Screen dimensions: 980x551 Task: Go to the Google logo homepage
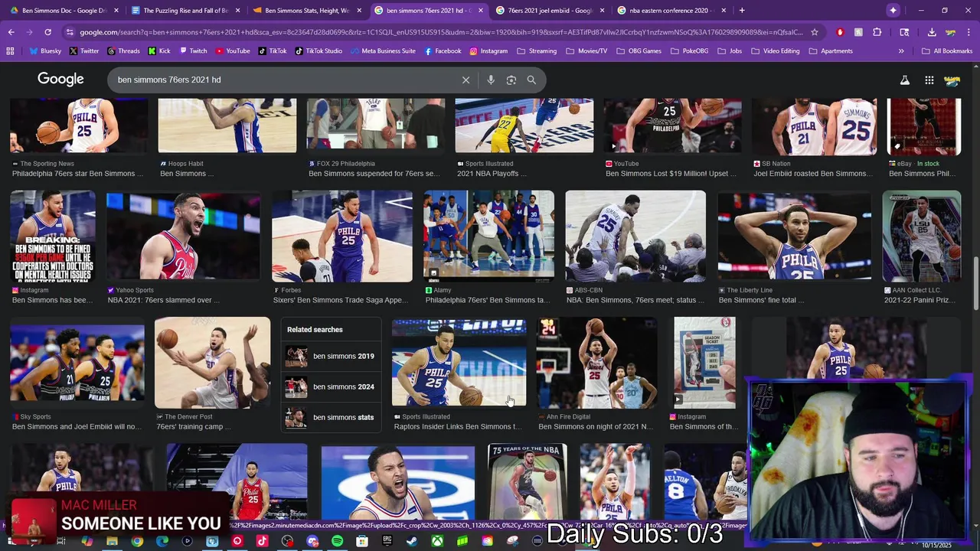60,80
